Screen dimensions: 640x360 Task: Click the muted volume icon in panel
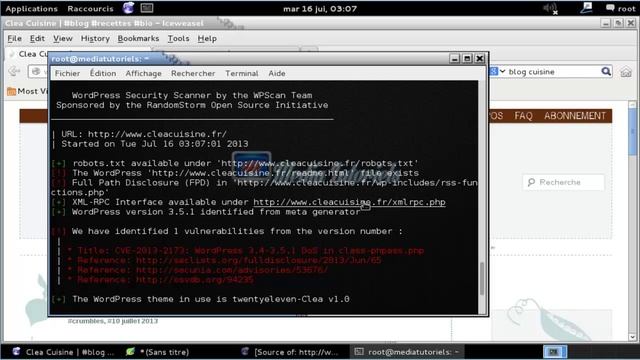tap(551, 8)
